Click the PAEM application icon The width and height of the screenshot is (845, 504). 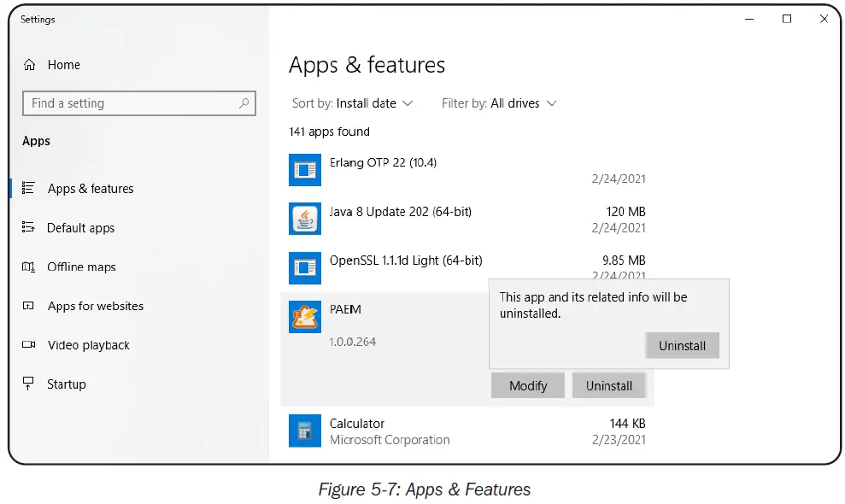(304, 316)
